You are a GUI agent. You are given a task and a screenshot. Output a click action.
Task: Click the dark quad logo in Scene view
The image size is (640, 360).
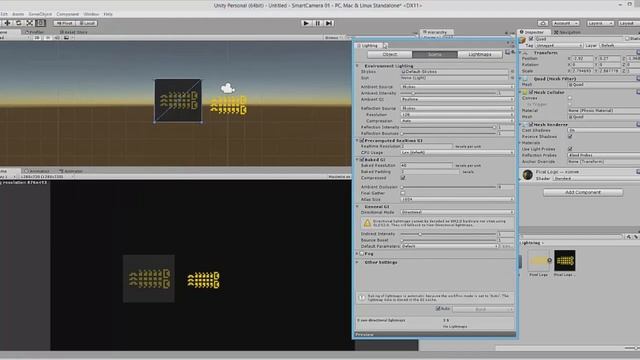tap(178, 100)
